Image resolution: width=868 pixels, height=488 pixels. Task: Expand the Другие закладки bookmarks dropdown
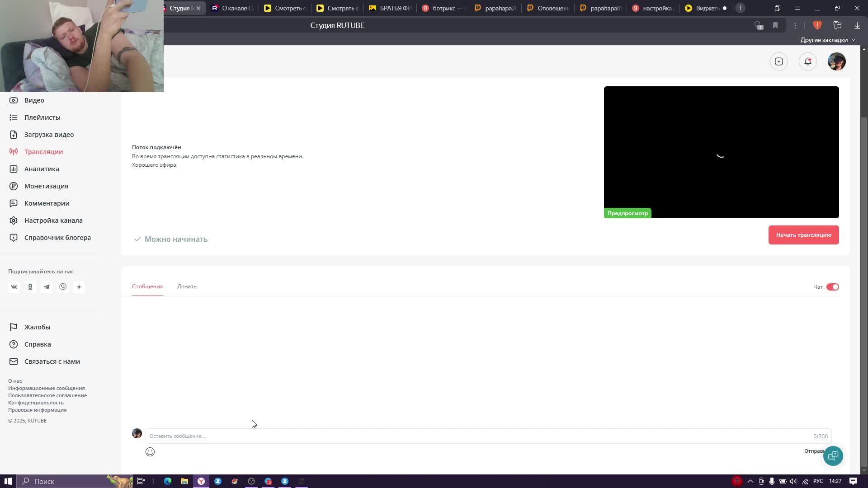coord(827,40)
